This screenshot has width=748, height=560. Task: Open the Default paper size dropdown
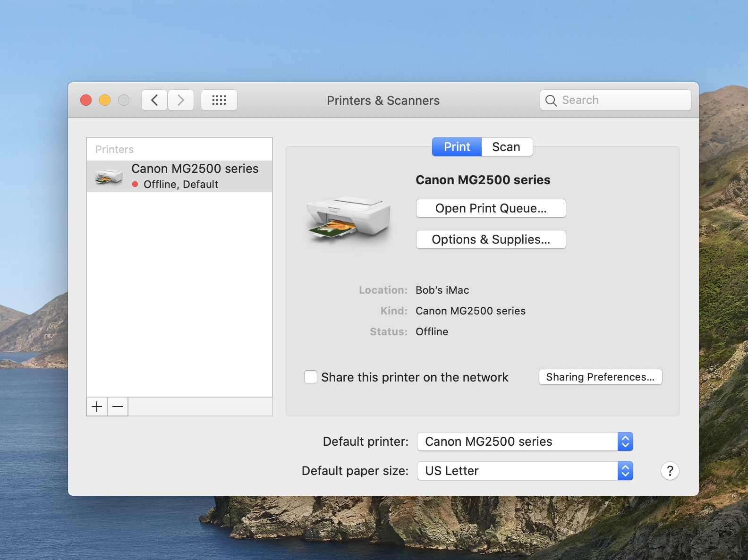point(525,471)
